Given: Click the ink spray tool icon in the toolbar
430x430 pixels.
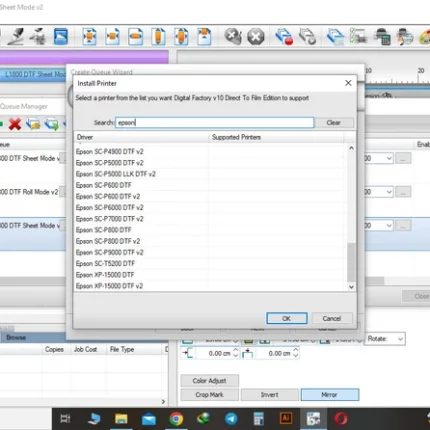Looking at the screenshot, I should click(38, 36).
